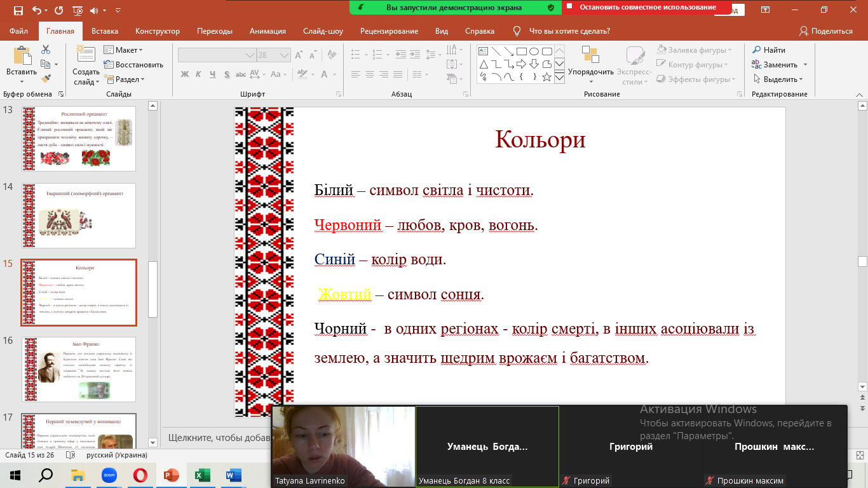Apply bulleted list formatting

coord(355,55)
